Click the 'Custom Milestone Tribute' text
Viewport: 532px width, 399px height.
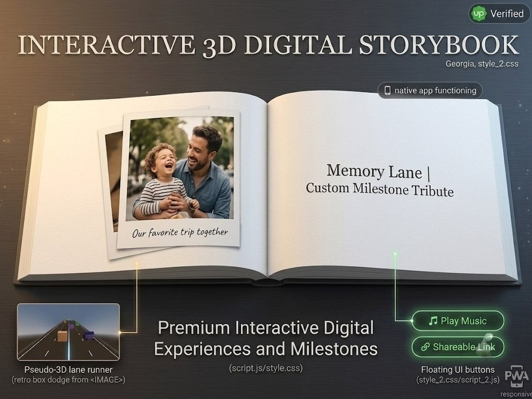point(380,190)
